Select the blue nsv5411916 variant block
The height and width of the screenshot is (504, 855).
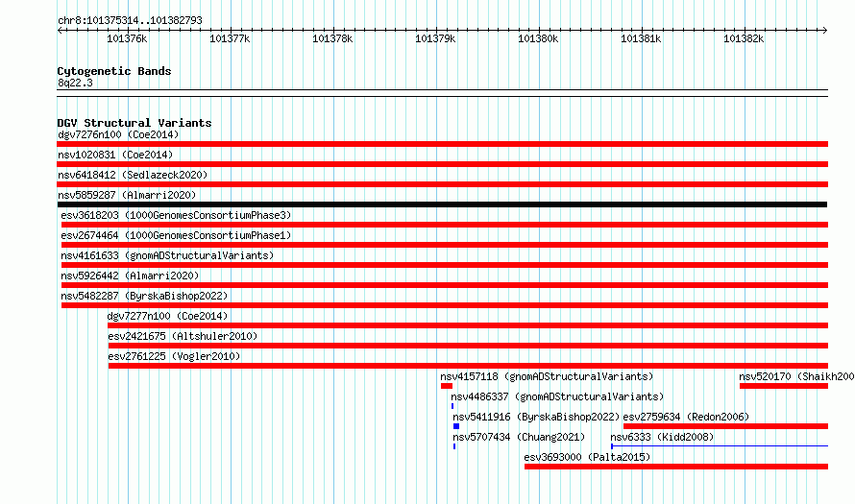click(x=456, y=426)
